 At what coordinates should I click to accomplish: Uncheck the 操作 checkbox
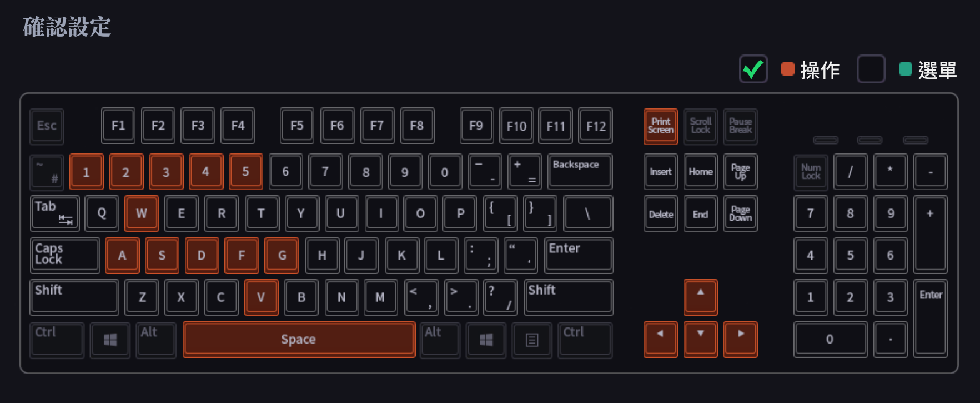[x=753, y=69]
